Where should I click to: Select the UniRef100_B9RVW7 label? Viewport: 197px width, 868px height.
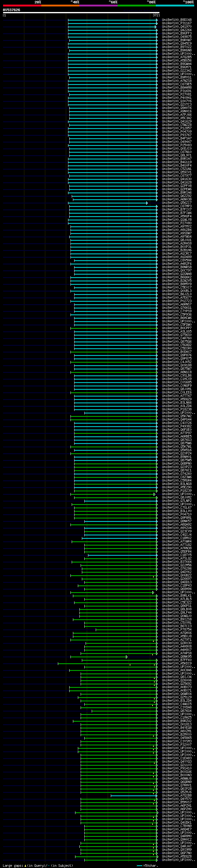177,40
